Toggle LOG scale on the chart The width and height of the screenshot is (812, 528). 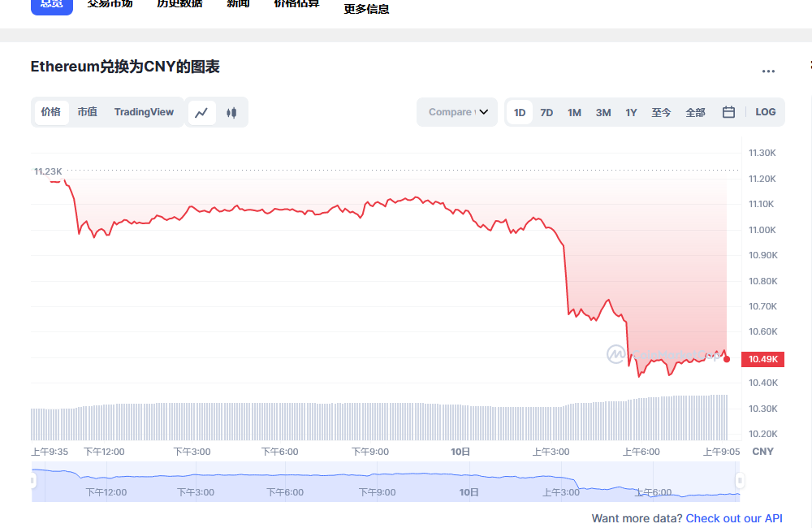click(765, 112)
